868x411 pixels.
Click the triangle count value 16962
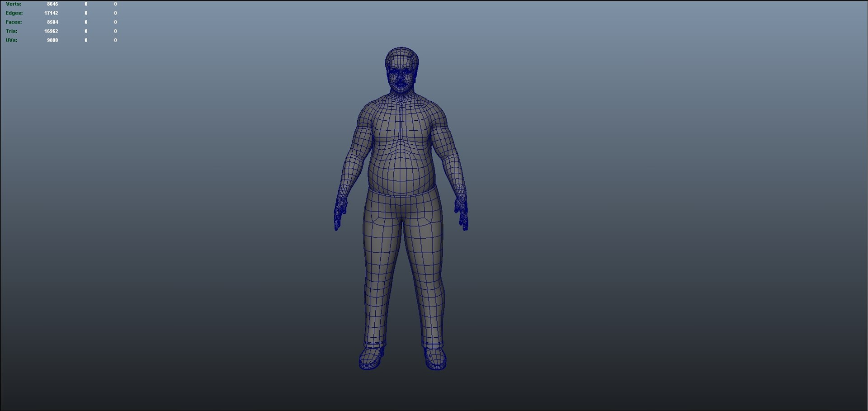51,31
